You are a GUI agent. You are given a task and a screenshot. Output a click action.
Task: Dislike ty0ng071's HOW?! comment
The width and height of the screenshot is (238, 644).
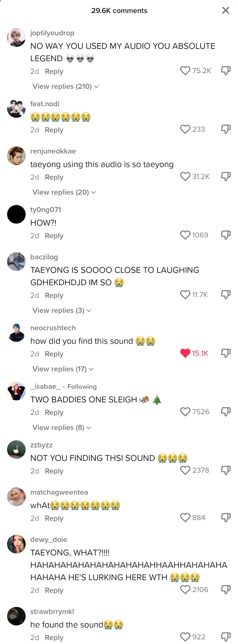click(x=226, y=235)
